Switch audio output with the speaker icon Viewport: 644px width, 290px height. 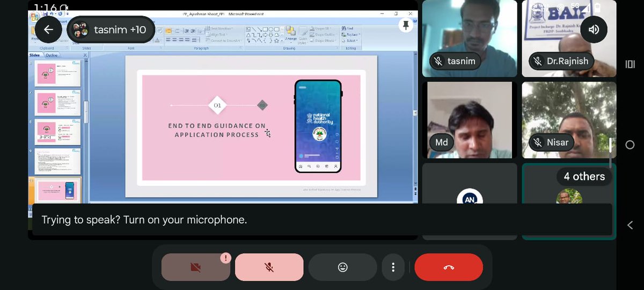click(594, 30)
